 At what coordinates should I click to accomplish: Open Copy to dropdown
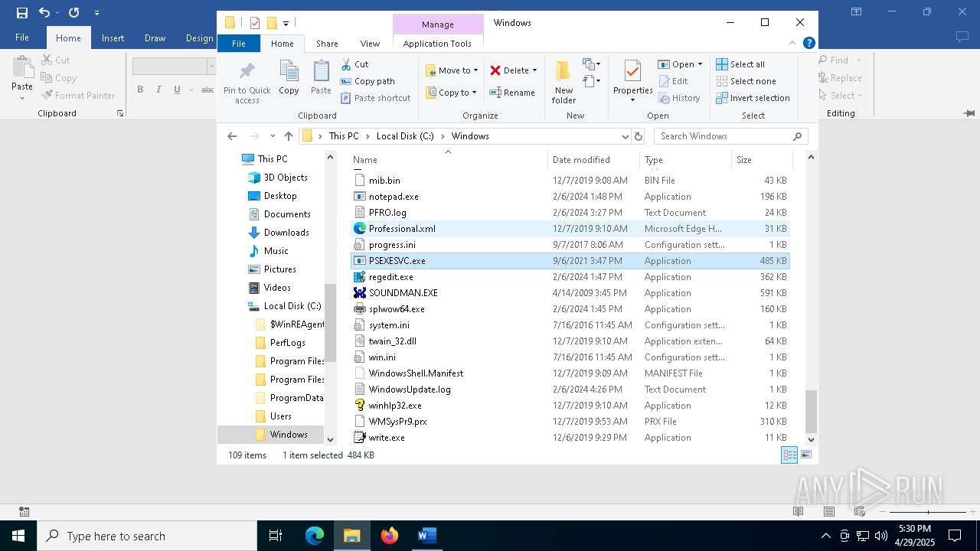(x=452, y=93)
